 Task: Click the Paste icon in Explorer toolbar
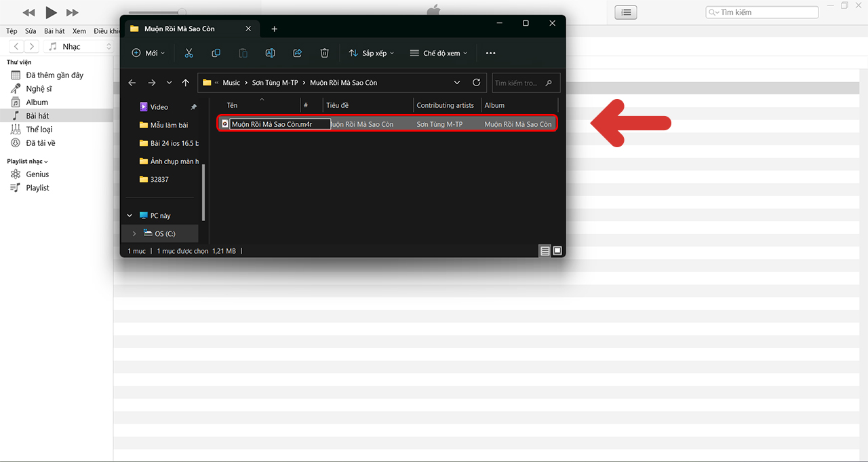(243, 53)
